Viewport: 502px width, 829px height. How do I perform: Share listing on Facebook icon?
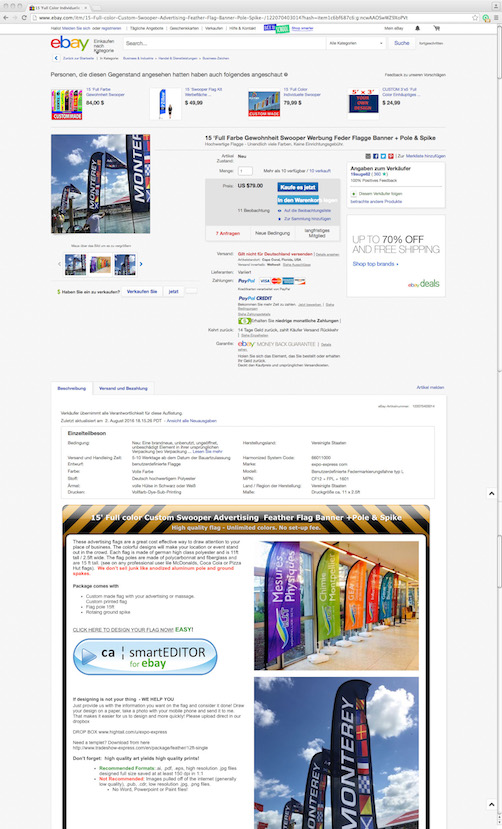[376, 156]
